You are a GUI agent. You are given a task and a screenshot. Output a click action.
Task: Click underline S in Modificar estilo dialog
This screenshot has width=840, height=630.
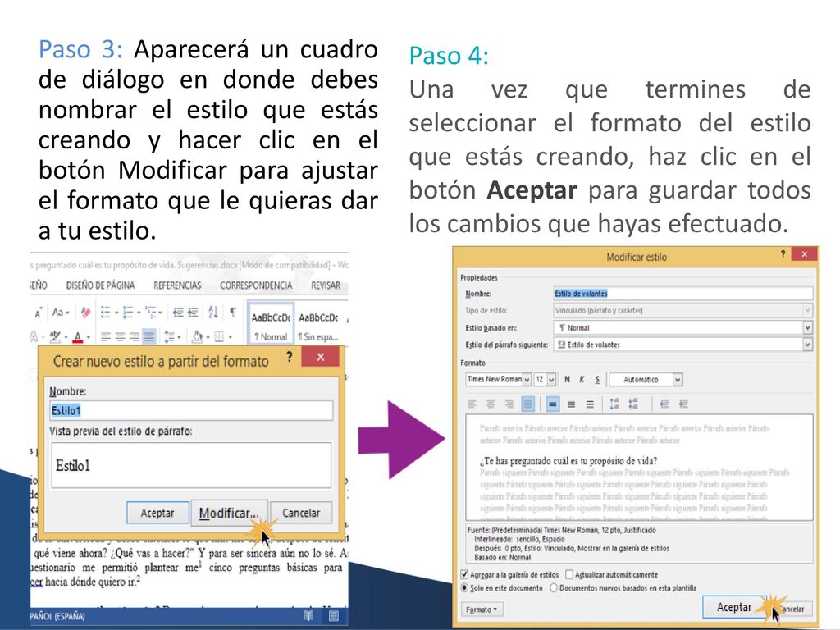[x=597, y=379]
